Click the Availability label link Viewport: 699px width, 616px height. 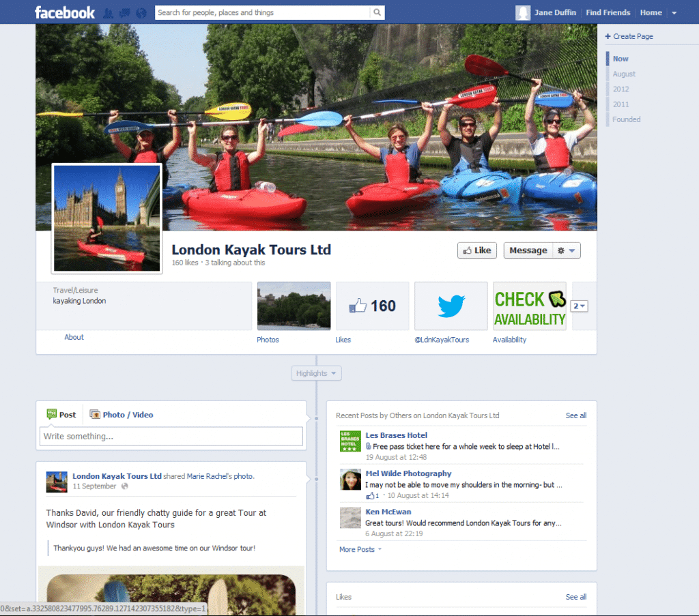[509, 340]
